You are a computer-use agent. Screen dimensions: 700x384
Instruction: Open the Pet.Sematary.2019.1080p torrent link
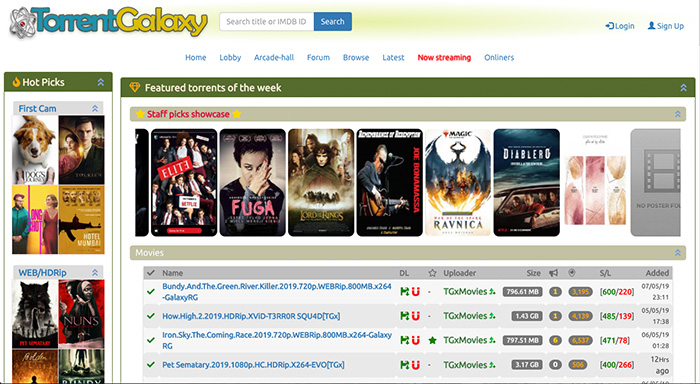click(253, 365)
